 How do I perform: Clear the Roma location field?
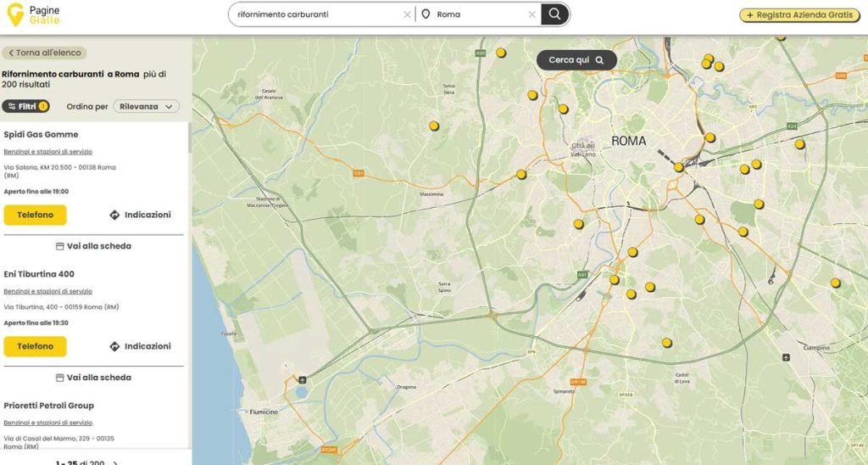tap(532, 14)
